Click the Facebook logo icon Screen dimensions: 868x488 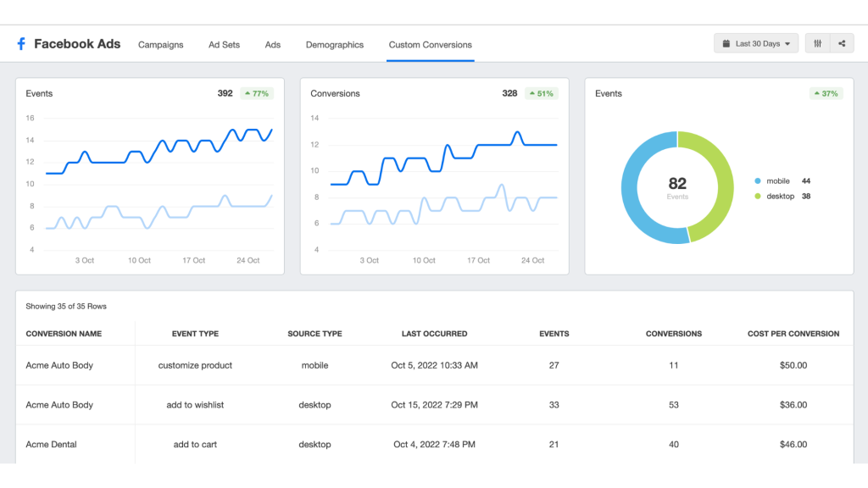(21, 44)
